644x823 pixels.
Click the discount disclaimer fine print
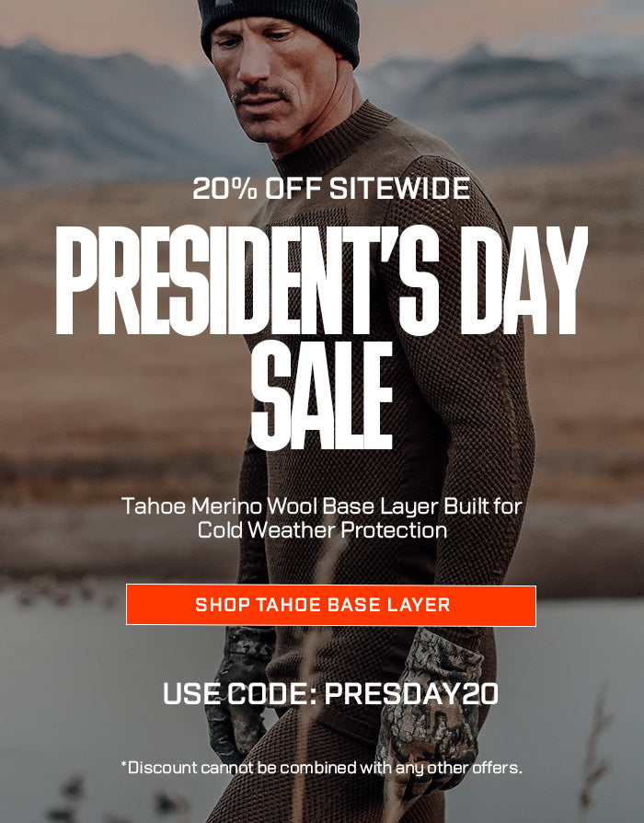point(321,768)
